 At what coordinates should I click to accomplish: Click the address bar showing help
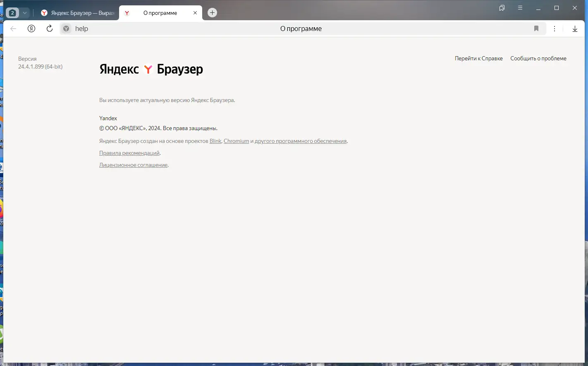[165, 29]
